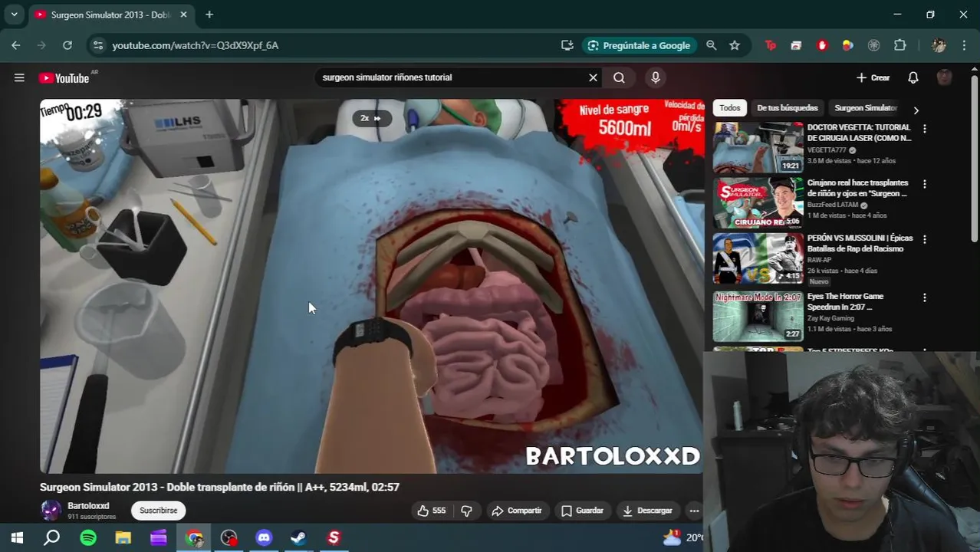980x552 pixels.
Task: Open Bartoloxxd channel avatar
Action: (x=51, y=511)
